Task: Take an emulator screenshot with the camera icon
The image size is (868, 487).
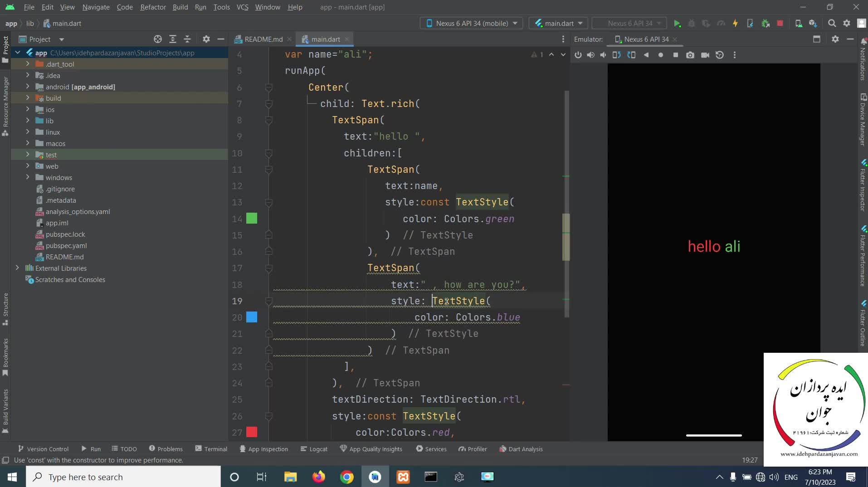Action: coord(690,55)
